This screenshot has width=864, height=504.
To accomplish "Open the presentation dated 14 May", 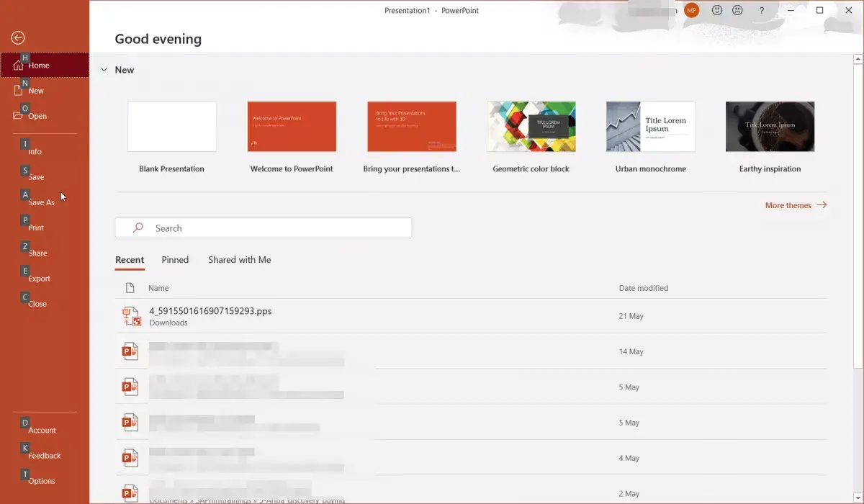I will tap(471, 351).
